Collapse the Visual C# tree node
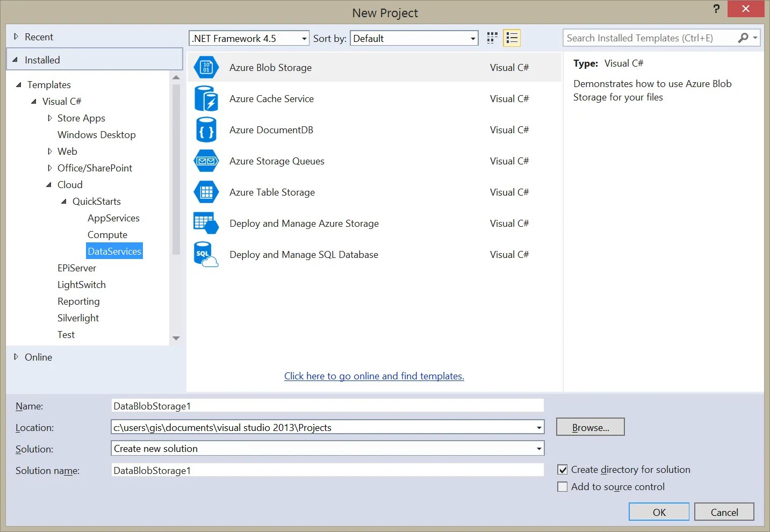This screenshot has height=532, width=770. pyautogui.click(x=34, y=102)
